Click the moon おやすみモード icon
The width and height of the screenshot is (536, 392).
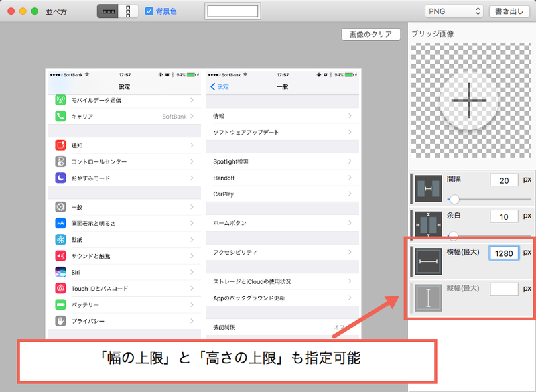[60, 178]
